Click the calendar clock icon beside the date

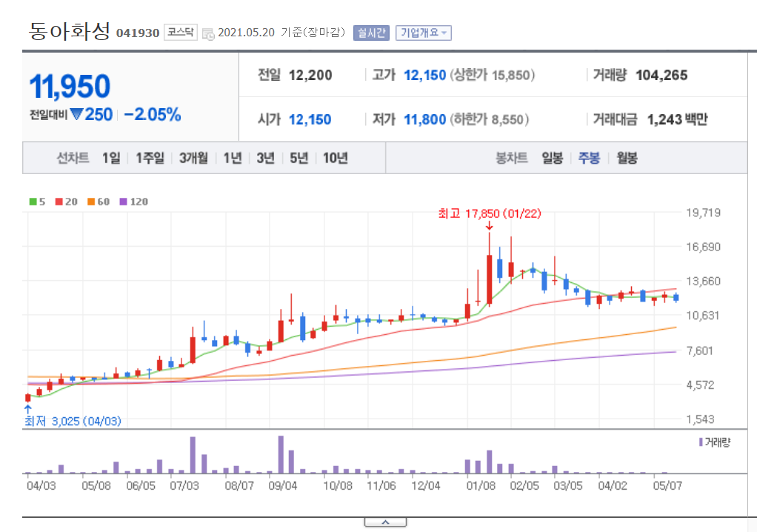208,34
